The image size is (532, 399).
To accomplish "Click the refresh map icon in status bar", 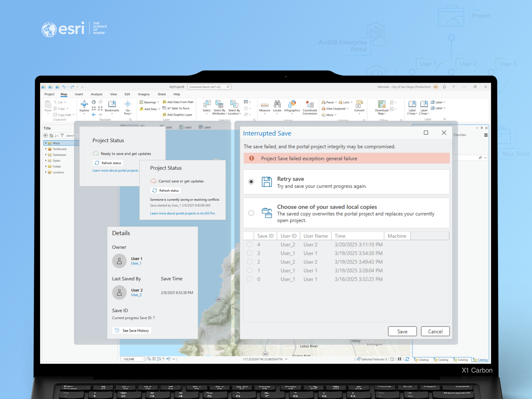I will 407,359.
